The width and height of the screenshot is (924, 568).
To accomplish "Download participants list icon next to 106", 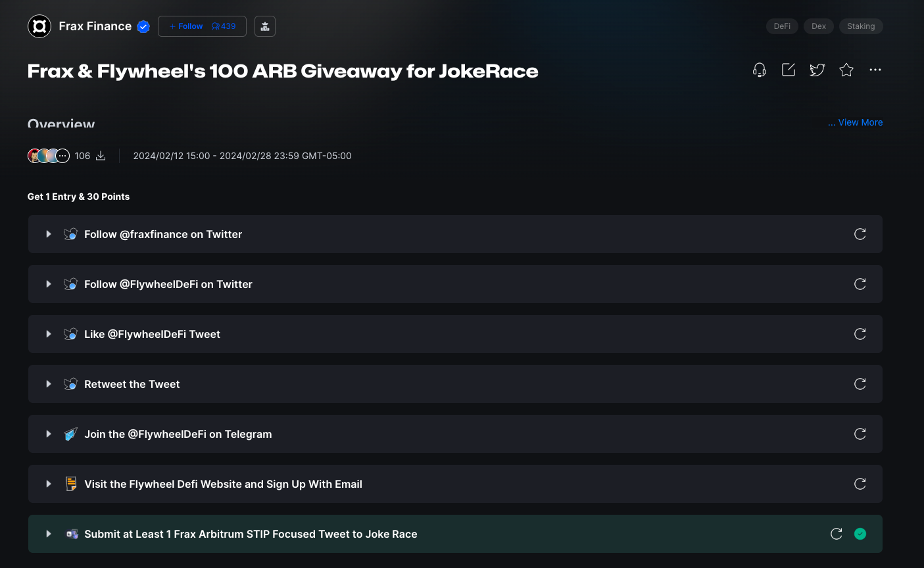I will point(101,156).
